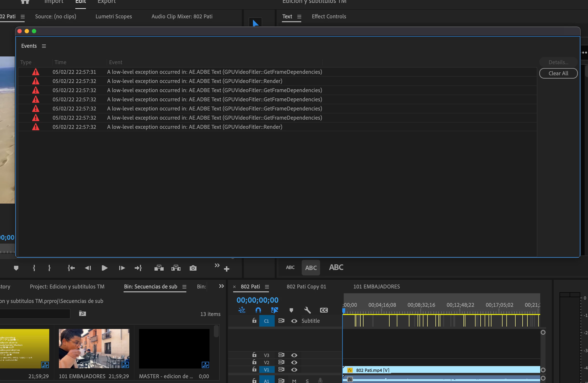Open the Lumetri Scopes tab
The height and width of the screenshot is (383, 588).
(x=114, y=17)
